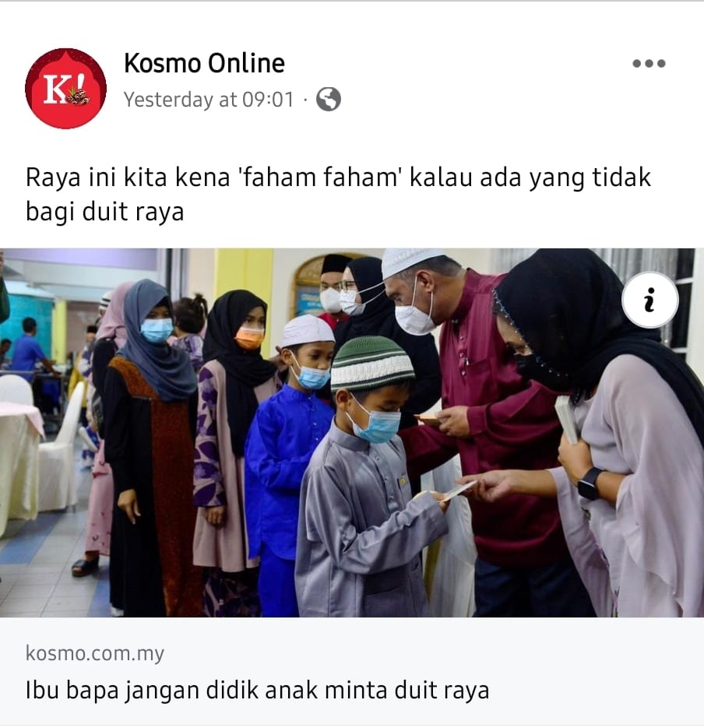Open the three-dot post options menu
Viewport: 704px width, 728px height.
(649, 64)
